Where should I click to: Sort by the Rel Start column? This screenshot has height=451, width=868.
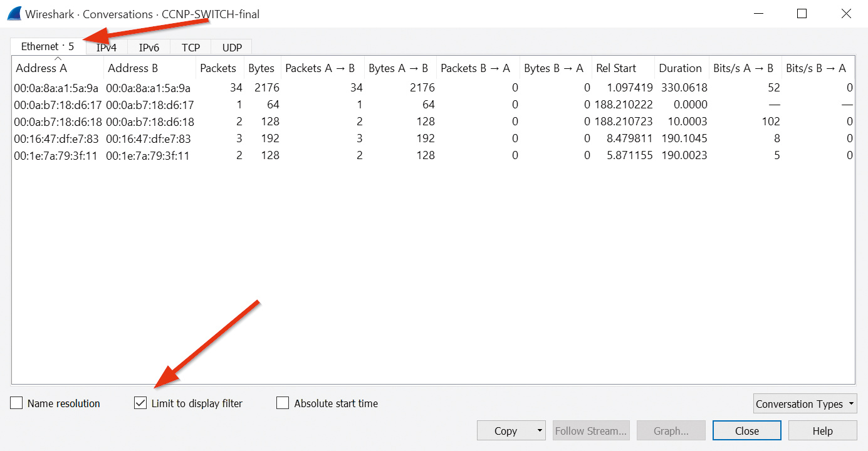click(x=615, y=68)
